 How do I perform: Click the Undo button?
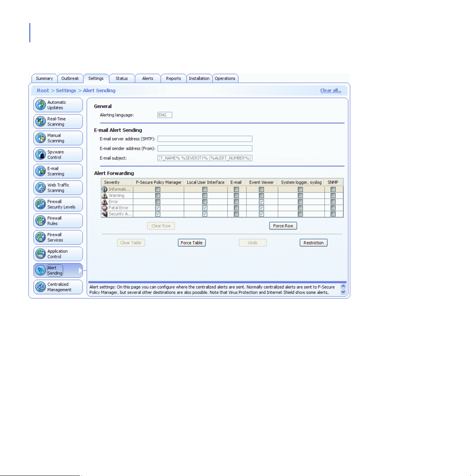coord(253,243)
